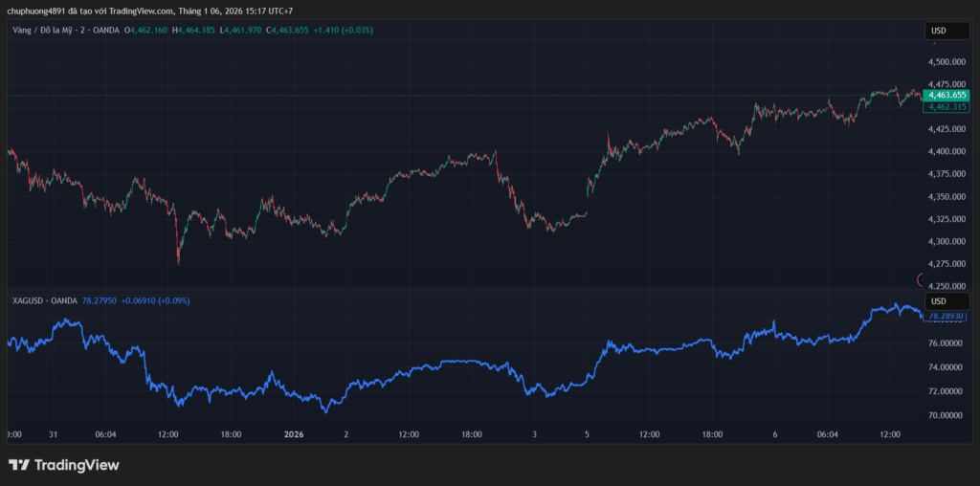Click the 31 date label on time axis

(54, 434)
